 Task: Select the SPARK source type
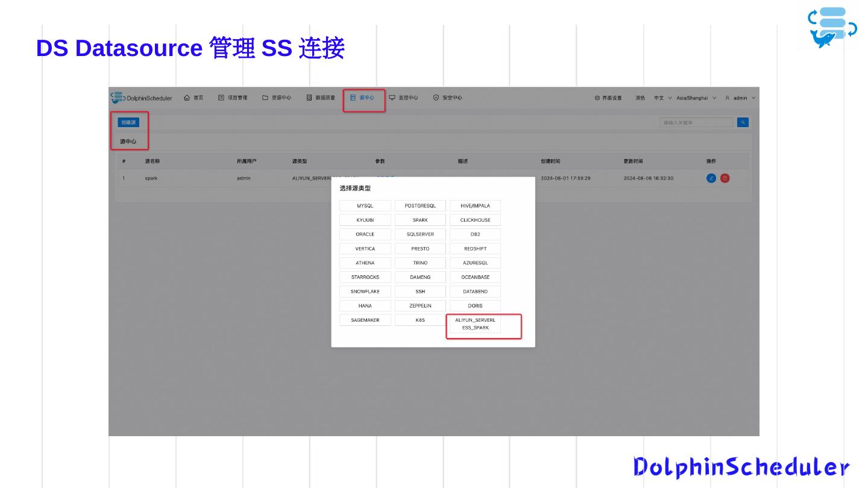click(420, 220)
